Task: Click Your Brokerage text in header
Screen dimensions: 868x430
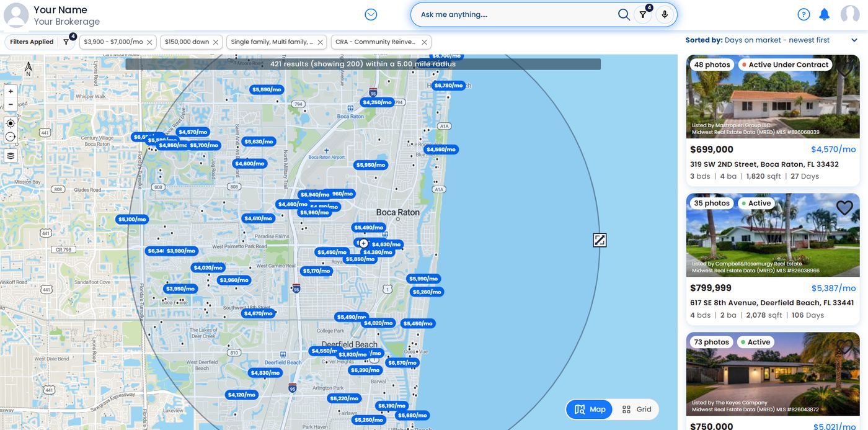Action: pos(67,22)
